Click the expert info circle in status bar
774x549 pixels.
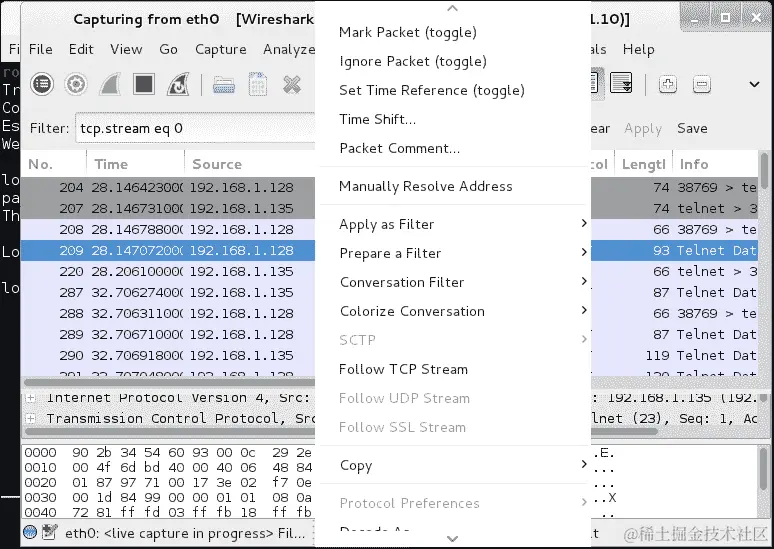pos(30,532)
